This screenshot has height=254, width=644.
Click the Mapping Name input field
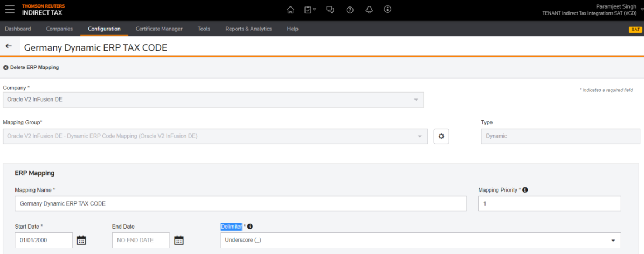240,204
